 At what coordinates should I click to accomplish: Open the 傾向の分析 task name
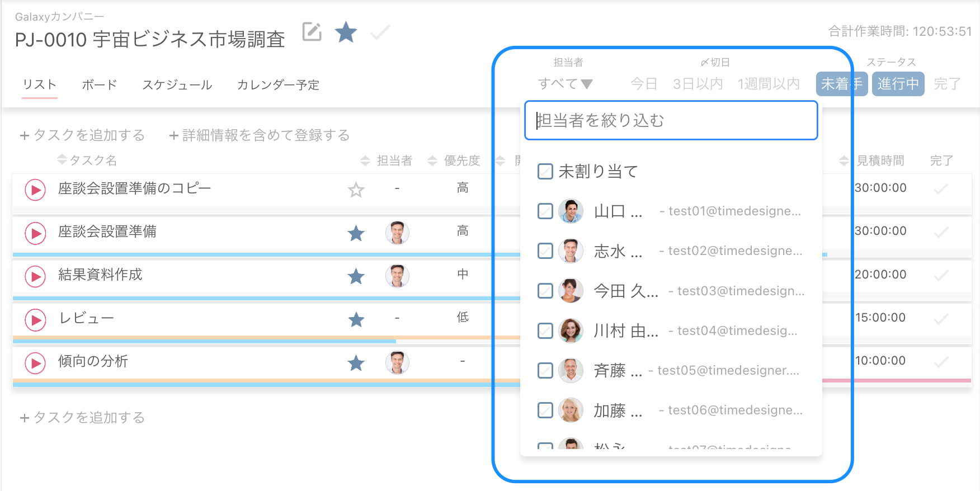point(93,361)
